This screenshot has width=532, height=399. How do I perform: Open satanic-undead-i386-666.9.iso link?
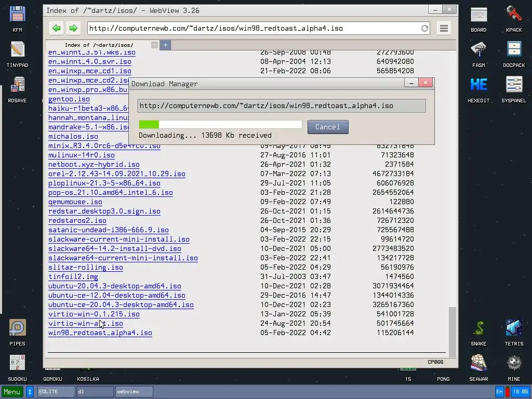[x=109, y=230]
